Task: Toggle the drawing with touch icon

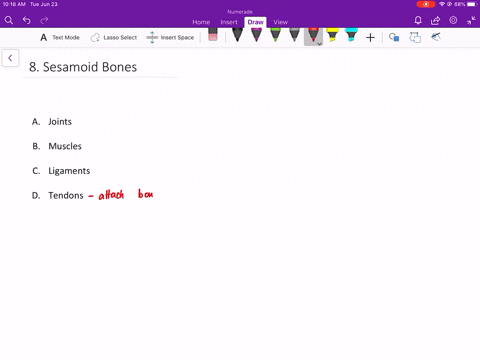Action: point(436,37)
